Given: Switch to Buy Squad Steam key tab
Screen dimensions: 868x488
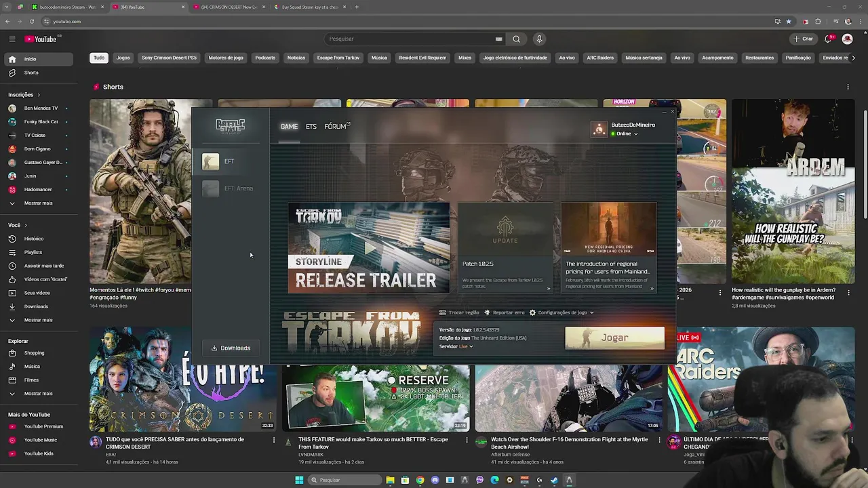Looking at the screenshot, I should pos(310,7).
